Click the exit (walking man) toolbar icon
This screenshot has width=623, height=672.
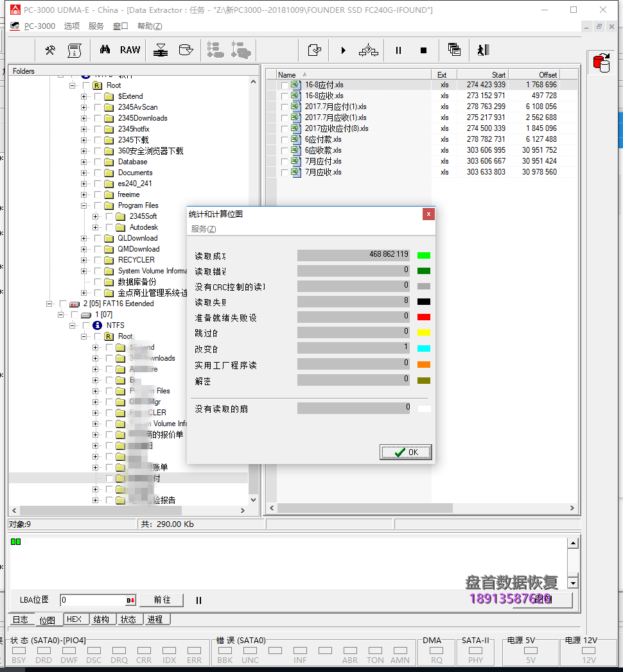tap(482, 49)
